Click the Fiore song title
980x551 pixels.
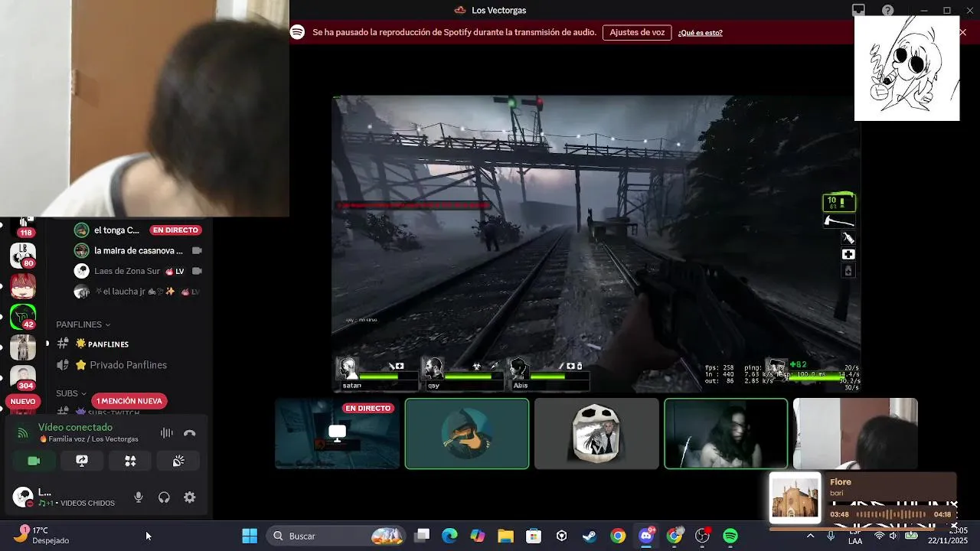[841, 482]
